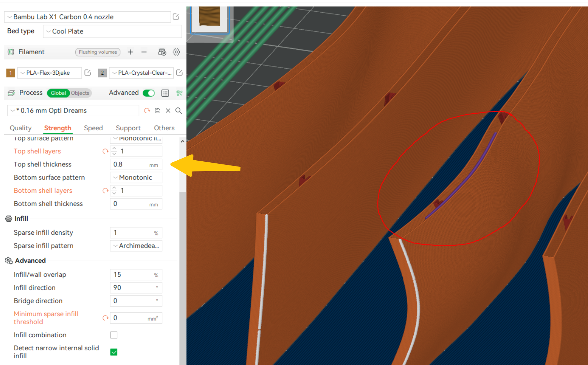This screenshot has height=365, width=588.
Task: Save the modified preset with the floppy icon
Action: pyautogui.click(x=157, y=111)
